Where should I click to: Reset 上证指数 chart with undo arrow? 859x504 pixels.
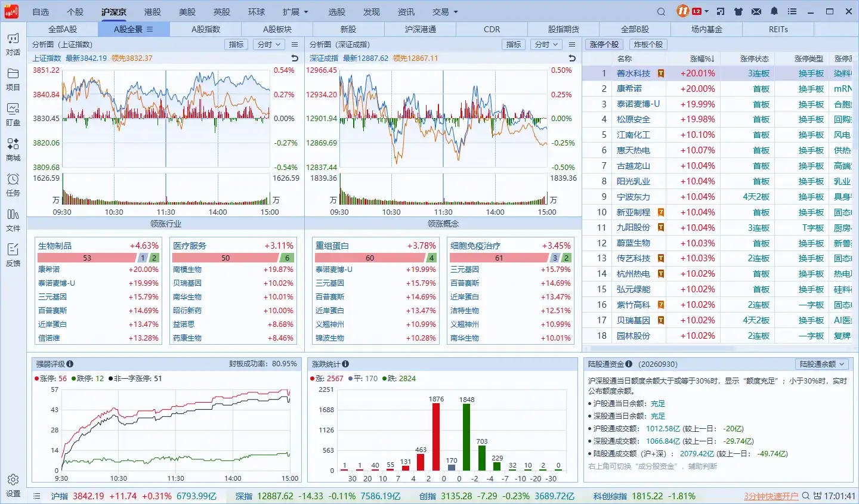click(295, 58)
